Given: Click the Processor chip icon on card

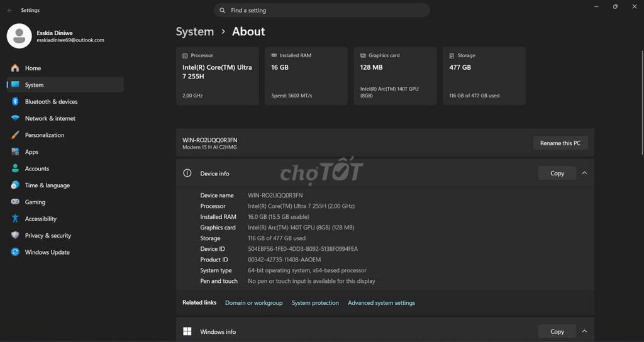Looking at the screenshot, I should coord(185,55).
